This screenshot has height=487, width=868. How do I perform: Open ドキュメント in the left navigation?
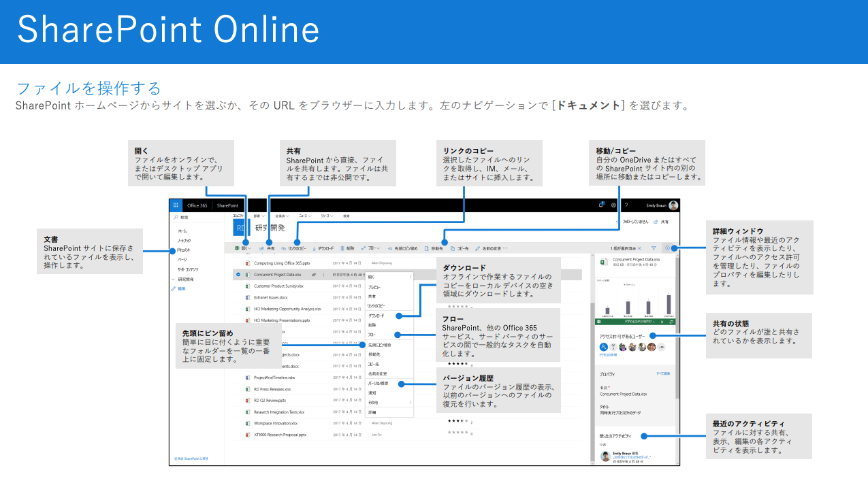tap(185, 250)
